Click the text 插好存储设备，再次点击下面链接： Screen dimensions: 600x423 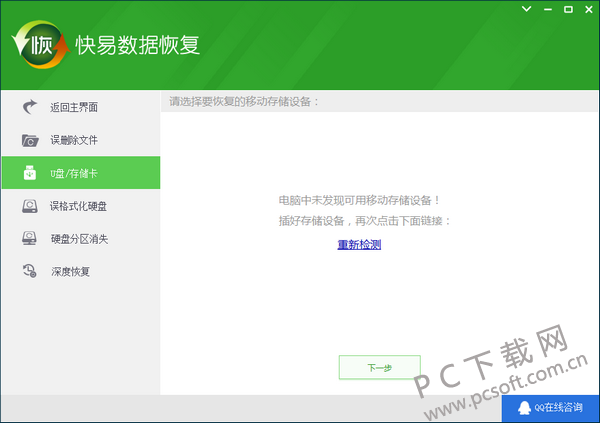(365, 221)
